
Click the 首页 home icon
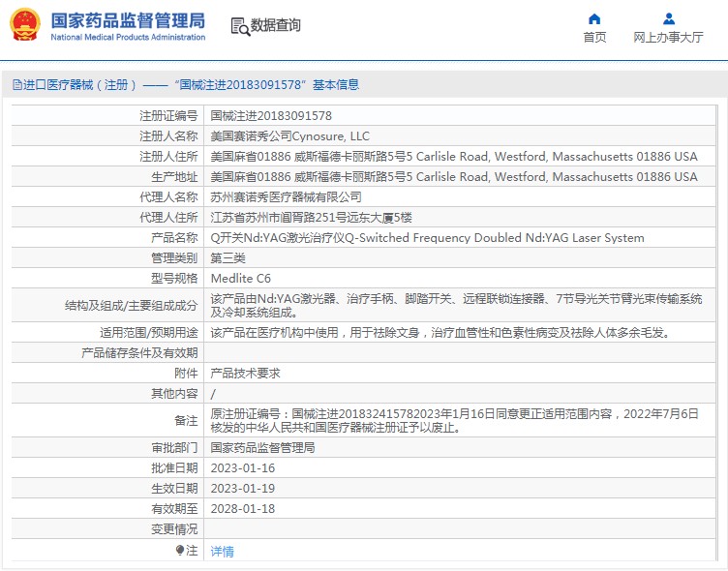tap(594, 19)
